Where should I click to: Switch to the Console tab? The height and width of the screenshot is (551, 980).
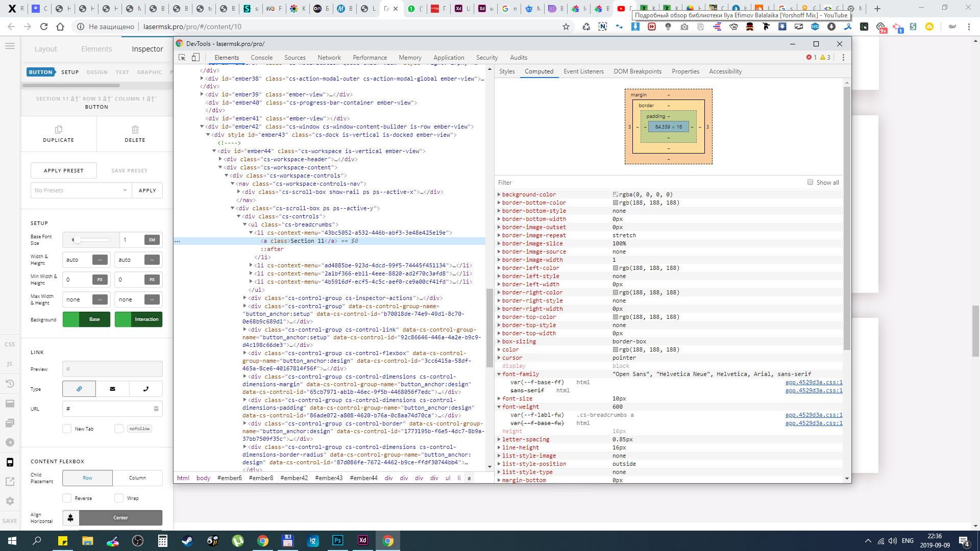[261, 58]
